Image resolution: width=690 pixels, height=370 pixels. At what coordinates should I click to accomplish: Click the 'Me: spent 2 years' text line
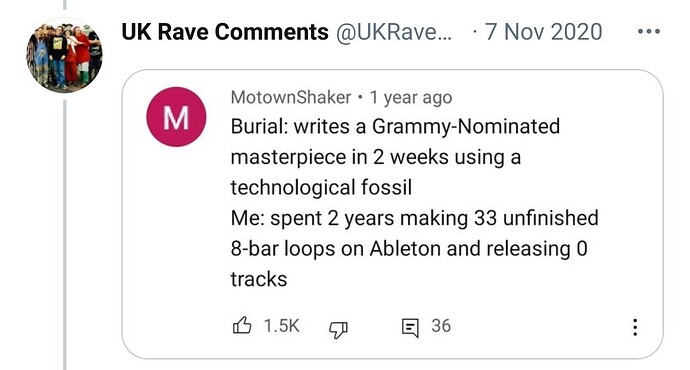(415, 219)
